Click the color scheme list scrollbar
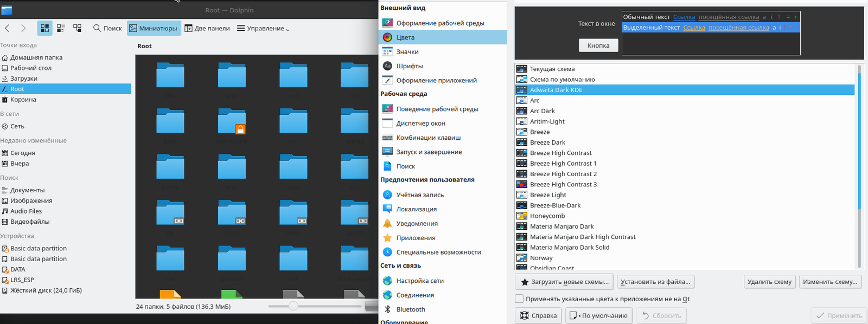Viewport: 868px width, 324px height. 859,141
